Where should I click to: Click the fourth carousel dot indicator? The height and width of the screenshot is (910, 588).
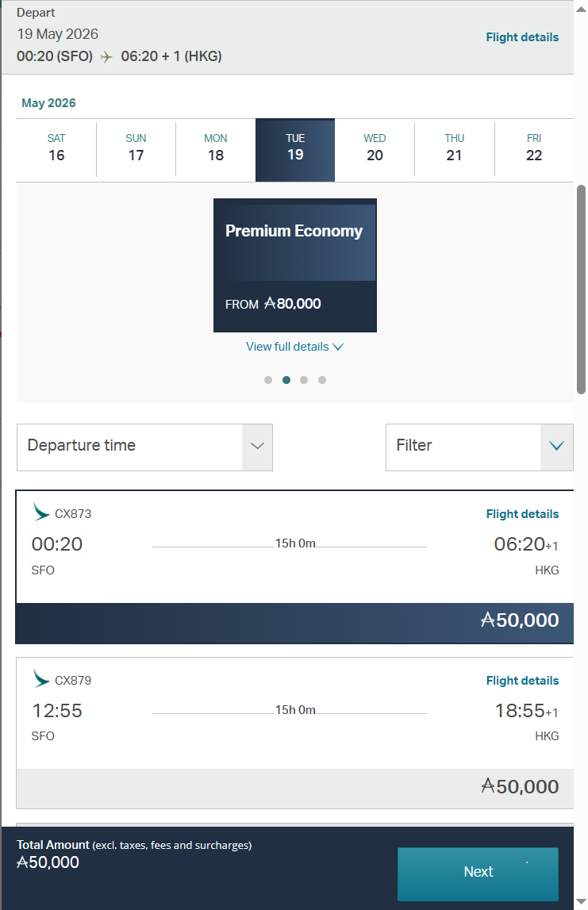(322, 380)
